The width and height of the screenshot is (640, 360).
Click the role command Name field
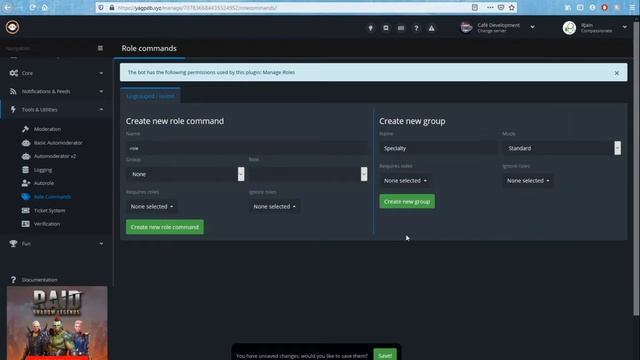pos(247,148)
